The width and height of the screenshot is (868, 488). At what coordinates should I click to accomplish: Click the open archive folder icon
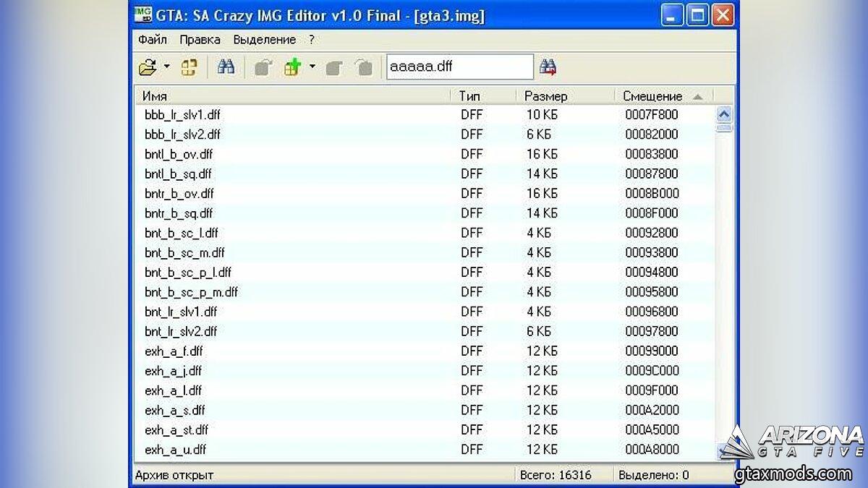coord(147,68)
